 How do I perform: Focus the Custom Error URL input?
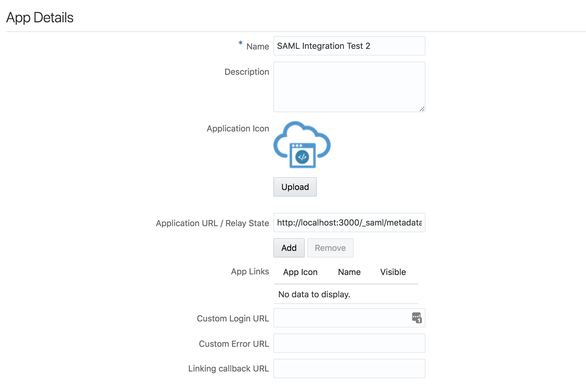coord(349,343)
